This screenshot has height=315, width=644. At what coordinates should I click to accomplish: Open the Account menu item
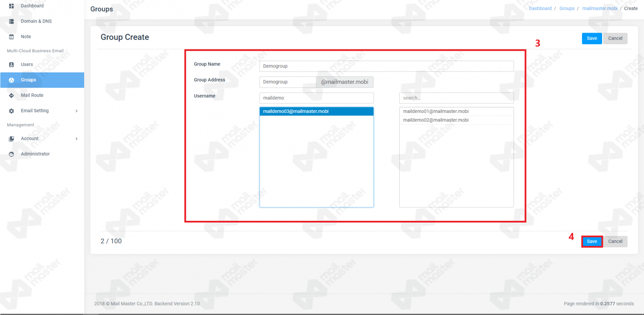(x=30, y=139)
